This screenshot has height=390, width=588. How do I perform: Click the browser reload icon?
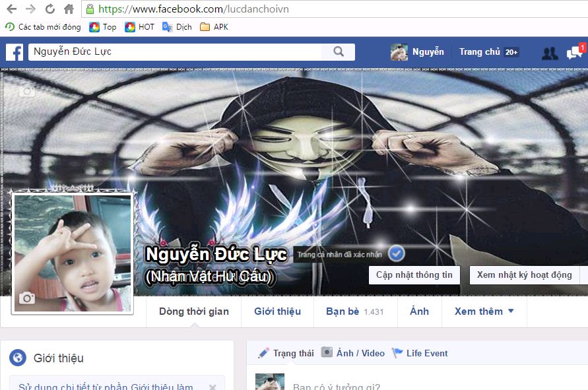pyautogui.click(x=49, y=9)
